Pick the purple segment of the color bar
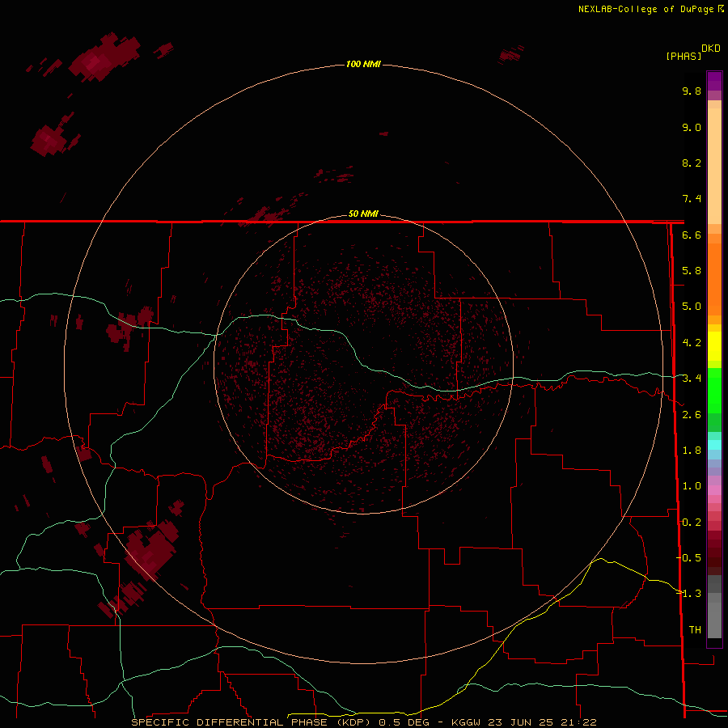Image resolution: width=728 pixels, height=728 pixels. click(714, 81)
